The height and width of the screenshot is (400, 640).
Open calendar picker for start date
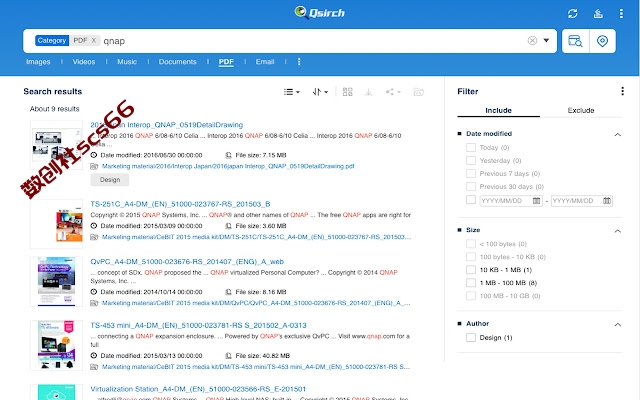tap(536, 201)
